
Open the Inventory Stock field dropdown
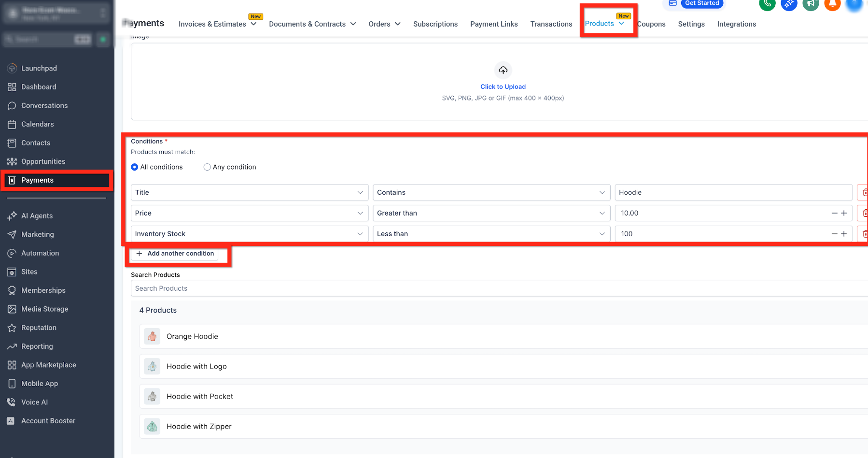[x=250, y=234]
